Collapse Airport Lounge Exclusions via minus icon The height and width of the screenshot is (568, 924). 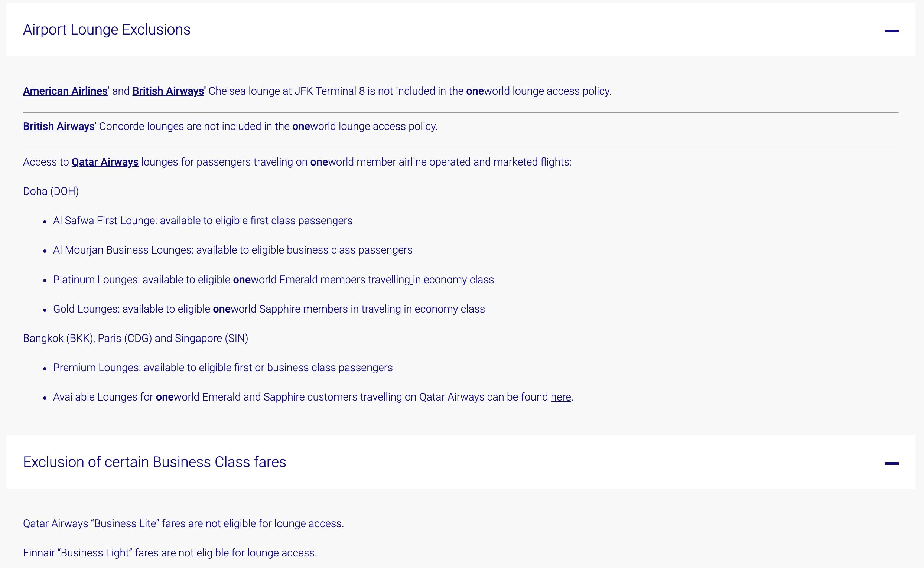[891, 31]
